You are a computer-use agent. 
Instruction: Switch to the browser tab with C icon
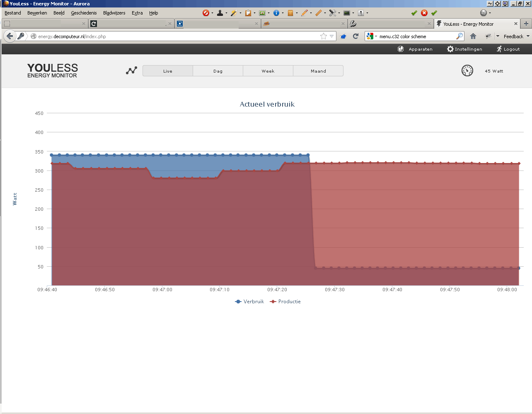(131, 24)
